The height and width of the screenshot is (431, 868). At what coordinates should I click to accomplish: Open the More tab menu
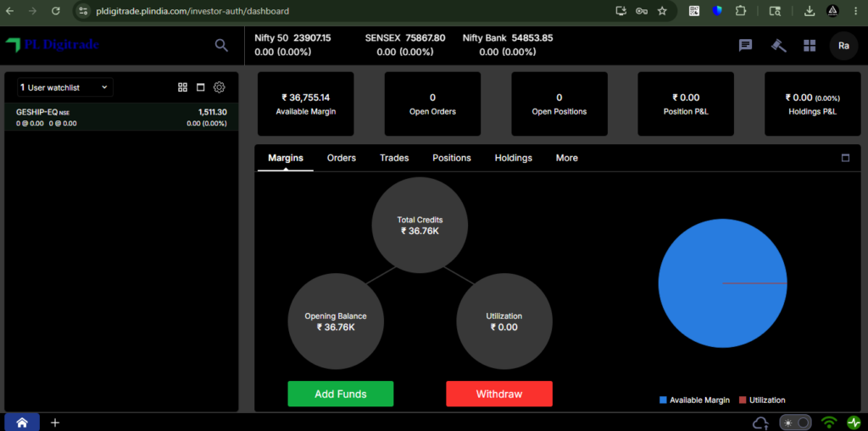[x=567, y=158]
